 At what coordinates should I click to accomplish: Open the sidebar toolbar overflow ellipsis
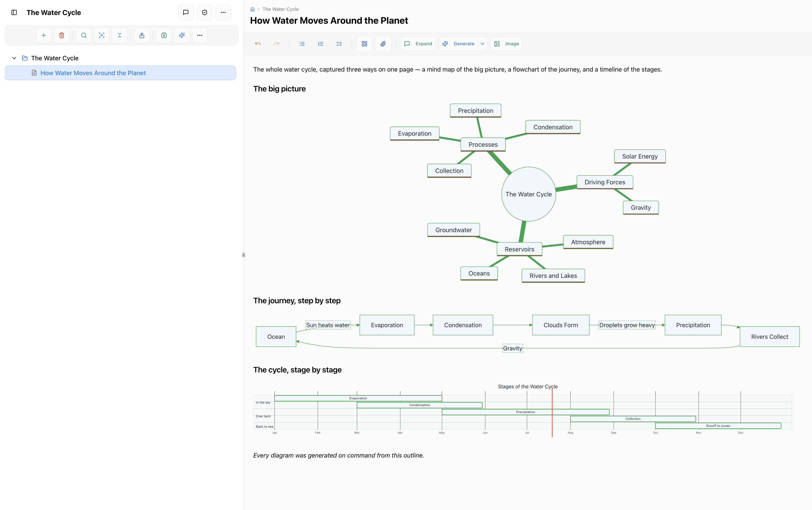[200, 35]
